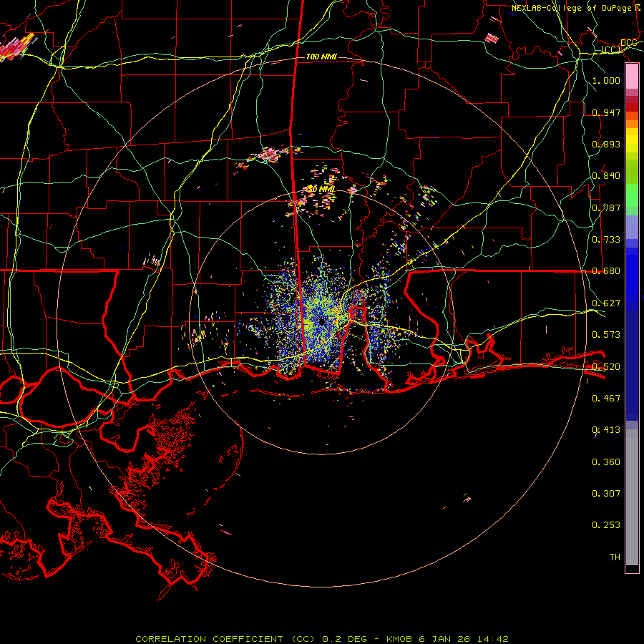Click the 1.000 scale value
Viewport: 644px width, 644px height.
pos(606,80)
